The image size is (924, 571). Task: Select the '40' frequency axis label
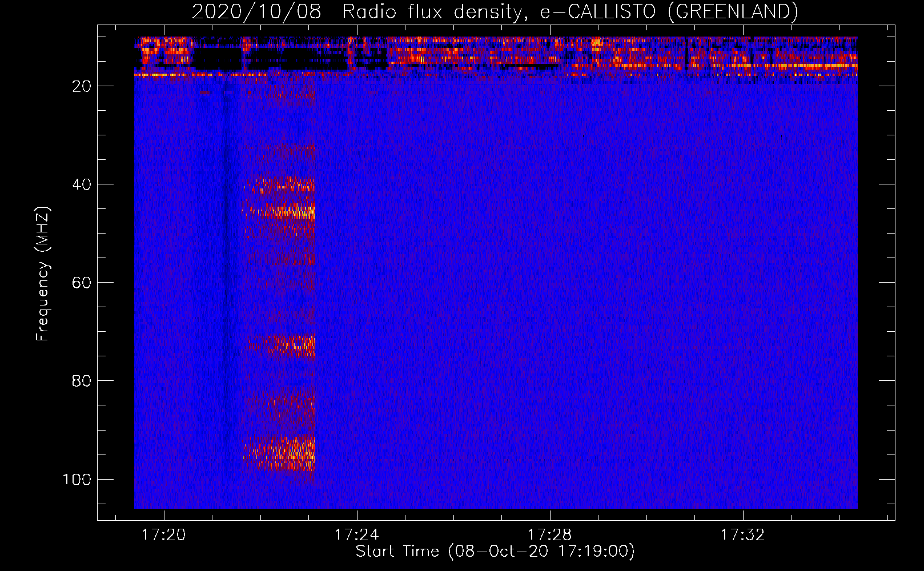pos(82,184)
